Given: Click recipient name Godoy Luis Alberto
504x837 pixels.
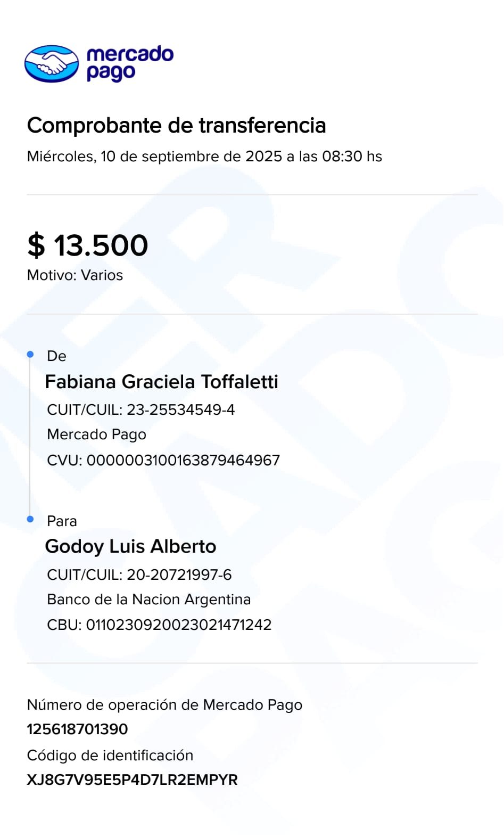Looking at the screenshot, I should (130, 546).
